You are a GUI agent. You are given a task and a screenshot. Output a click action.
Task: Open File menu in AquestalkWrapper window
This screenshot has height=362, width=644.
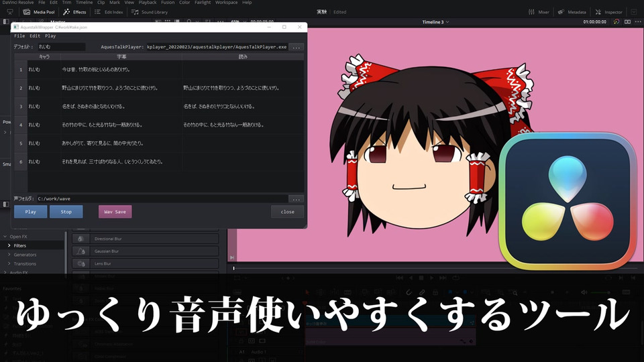(x=19, y=36)
